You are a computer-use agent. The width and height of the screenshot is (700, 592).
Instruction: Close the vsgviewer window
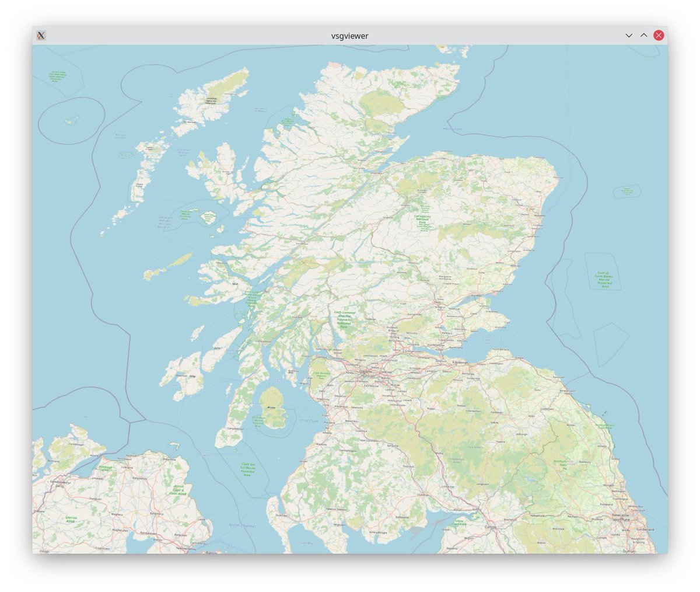pyautogui.click(x=659, y=36)
